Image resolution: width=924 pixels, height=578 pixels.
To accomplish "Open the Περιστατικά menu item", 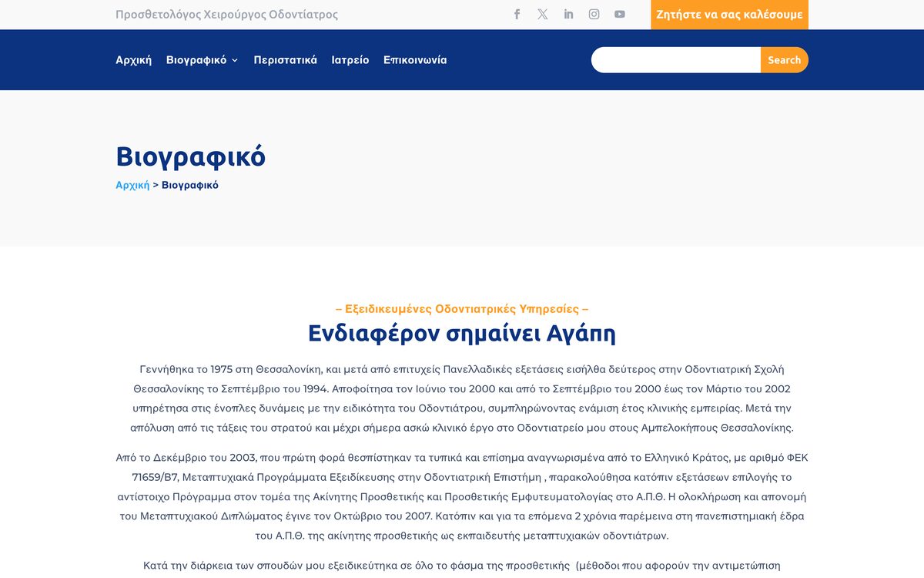I will pos(286,60).
